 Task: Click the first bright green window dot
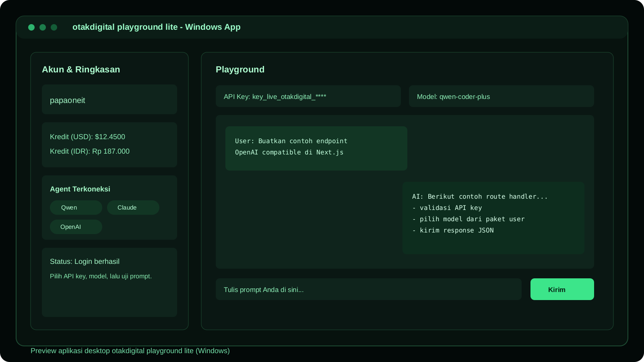pos(31,27)
